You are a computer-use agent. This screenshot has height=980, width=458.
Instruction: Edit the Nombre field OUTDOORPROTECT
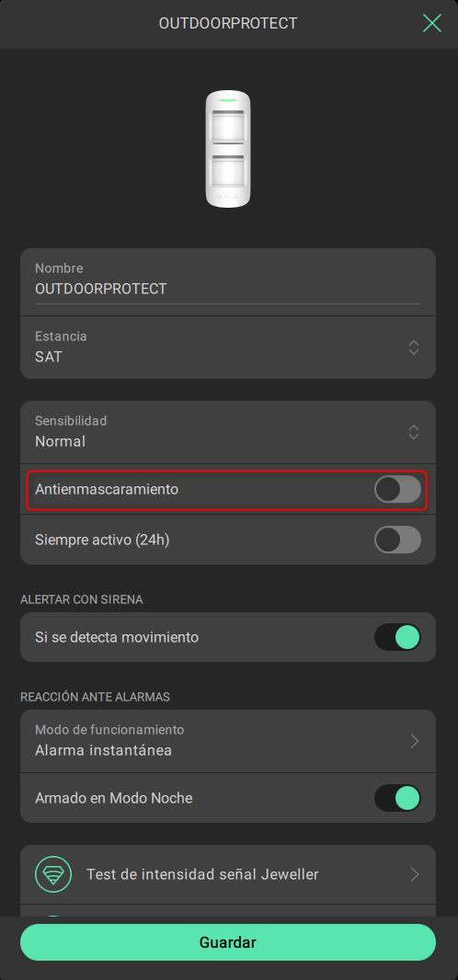pos(228,289)
